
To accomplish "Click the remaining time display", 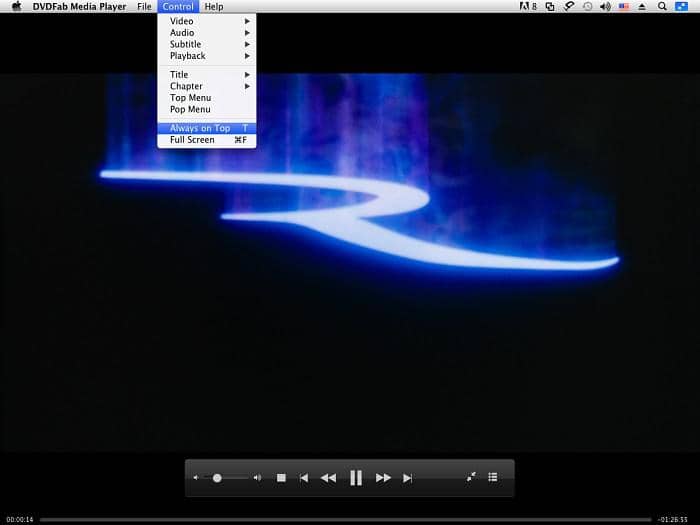I will click(673, 520).
